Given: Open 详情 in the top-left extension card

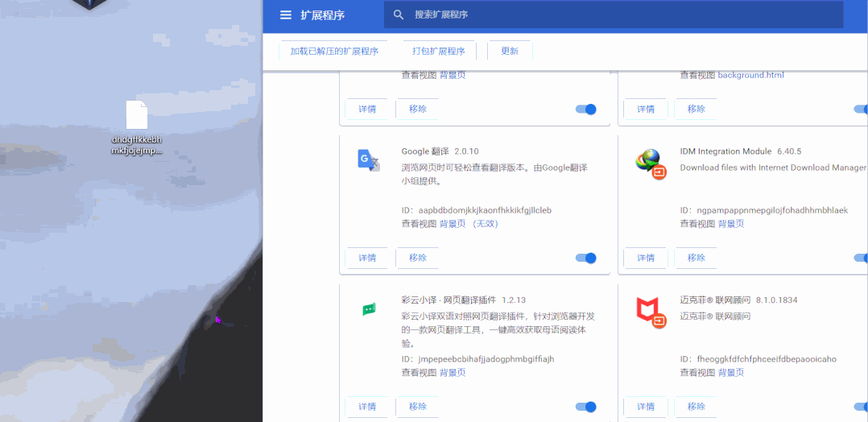Looking at the screenshot, I should (x=367, y=109).
